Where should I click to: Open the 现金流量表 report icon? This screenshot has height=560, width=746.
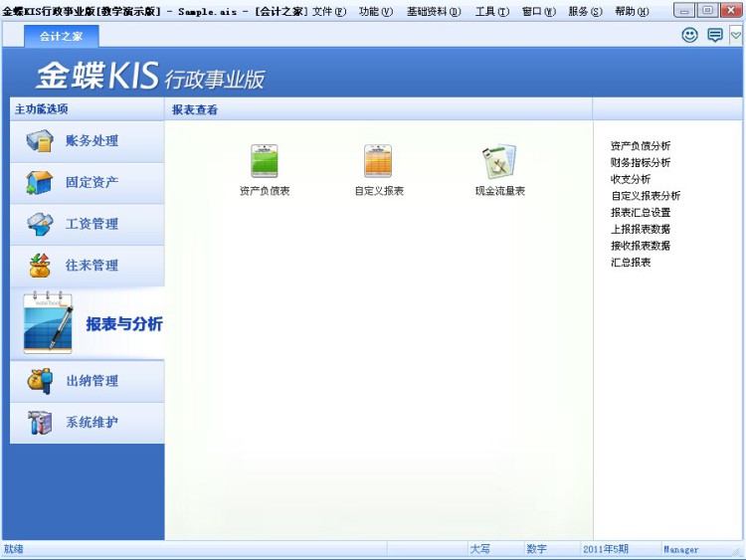[x=499, y=162]
